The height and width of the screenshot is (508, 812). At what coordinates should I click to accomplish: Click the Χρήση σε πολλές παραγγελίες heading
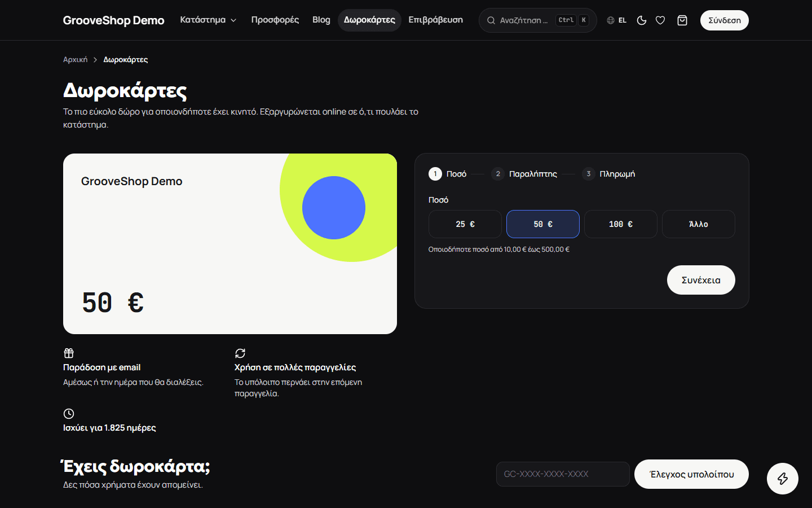pyautogui.click(x=295, y=367)
